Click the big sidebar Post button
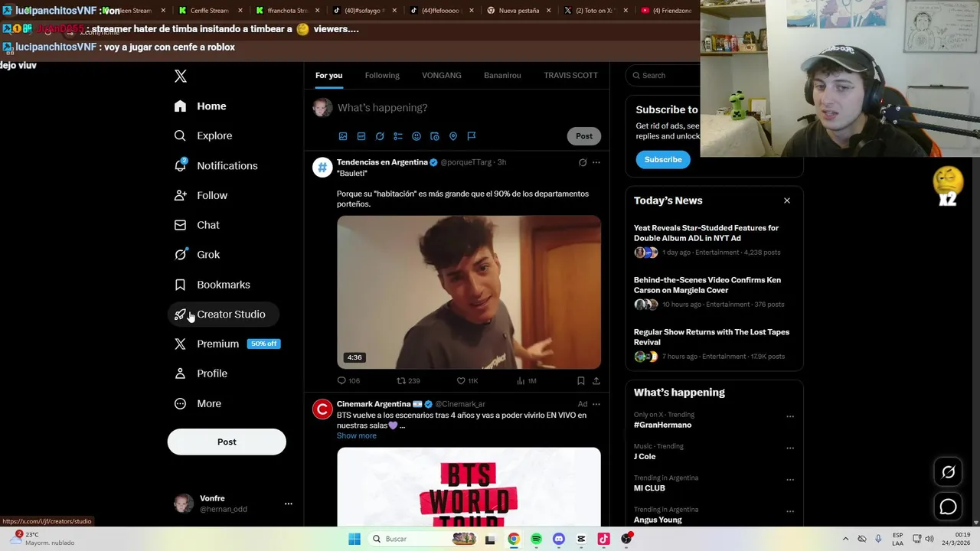 coord(227,442)
